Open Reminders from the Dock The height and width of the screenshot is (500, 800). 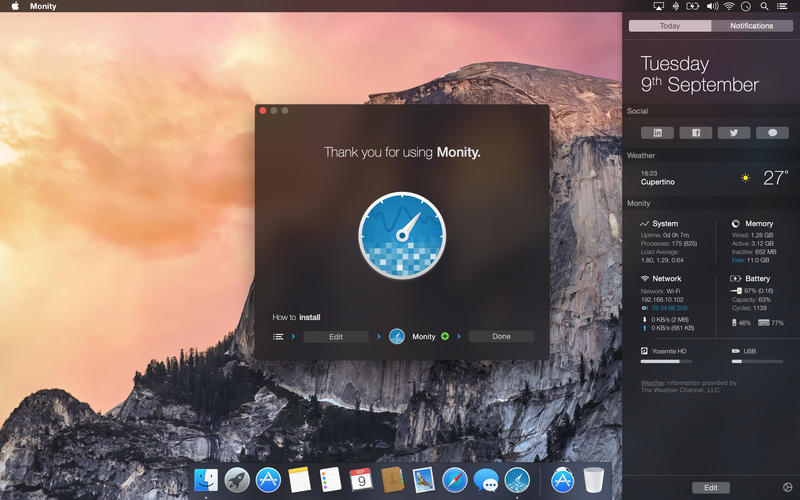[330, 480]
